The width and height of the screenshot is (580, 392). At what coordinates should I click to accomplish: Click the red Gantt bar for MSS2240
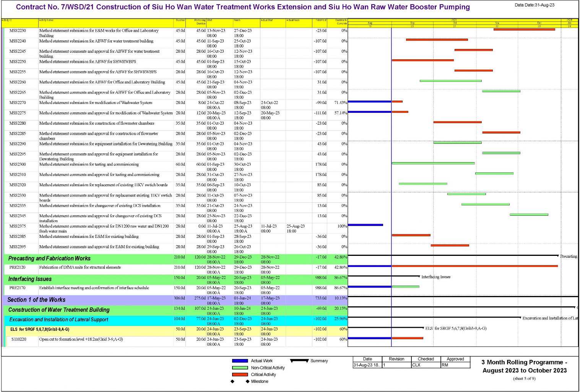click(437, 40)
